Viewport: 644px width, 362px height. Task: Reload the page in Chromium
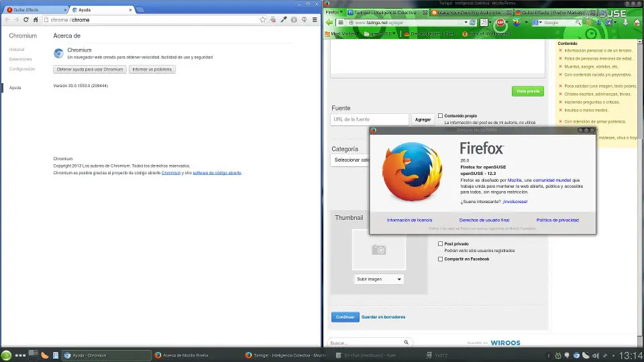click(x=26, y=19)
